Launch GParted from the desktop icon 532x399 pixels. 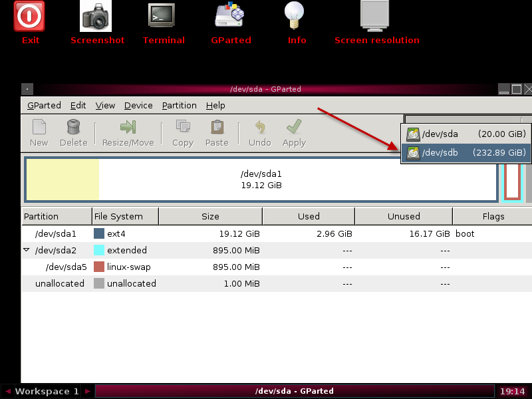pyautogui.click(x=229, y=15)
